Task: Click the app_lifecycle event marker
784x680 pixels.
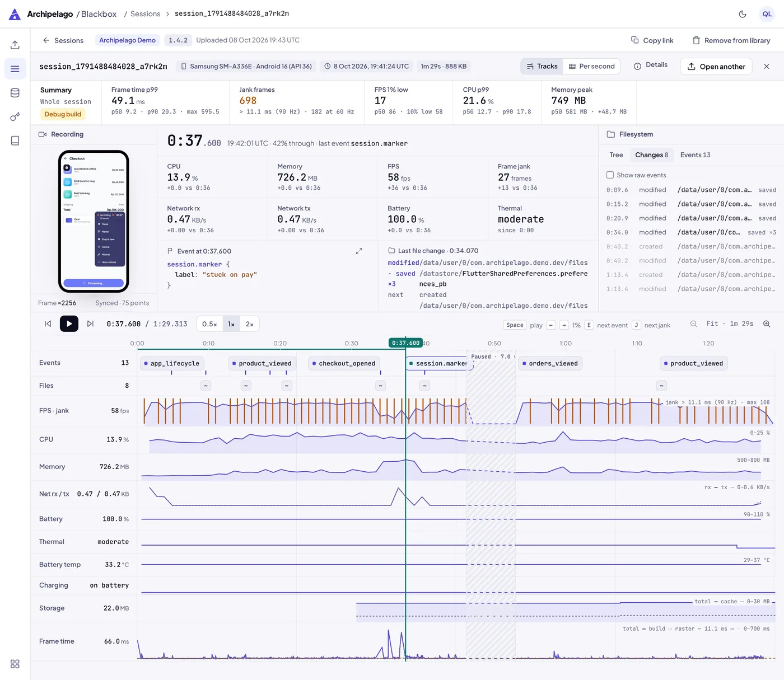Action: 171,363
